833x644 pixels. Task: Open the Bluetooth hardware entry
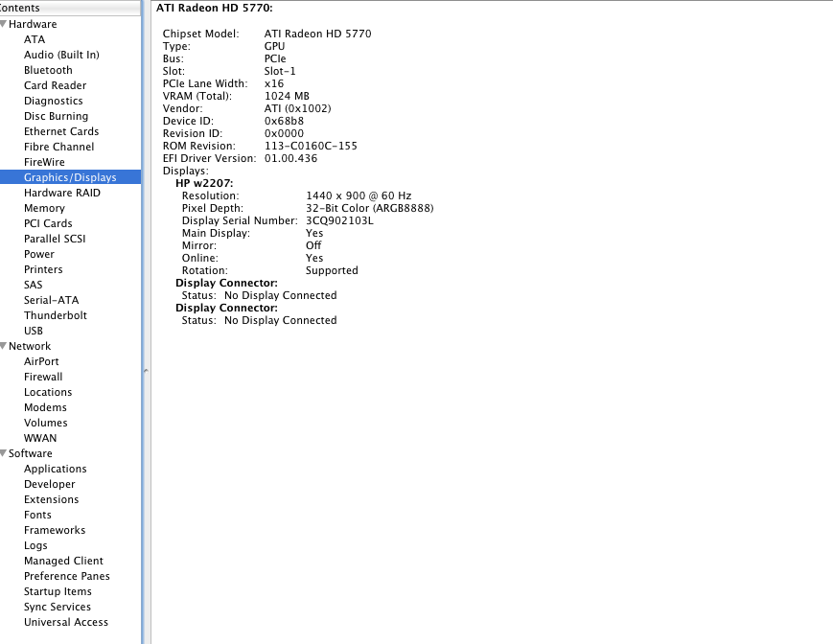coord(48,70)
